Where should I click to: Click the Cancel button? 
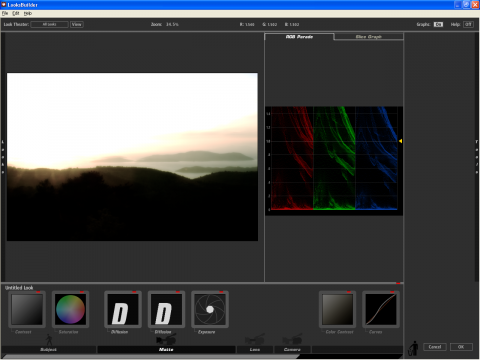click(x=435, y=347)
